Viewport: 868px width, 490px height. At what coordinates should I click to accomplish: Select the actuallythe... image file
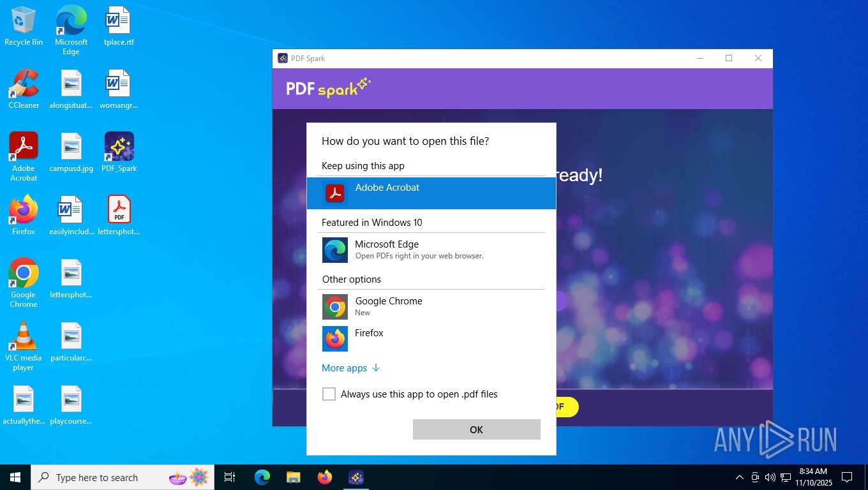(x=24, y=405)
